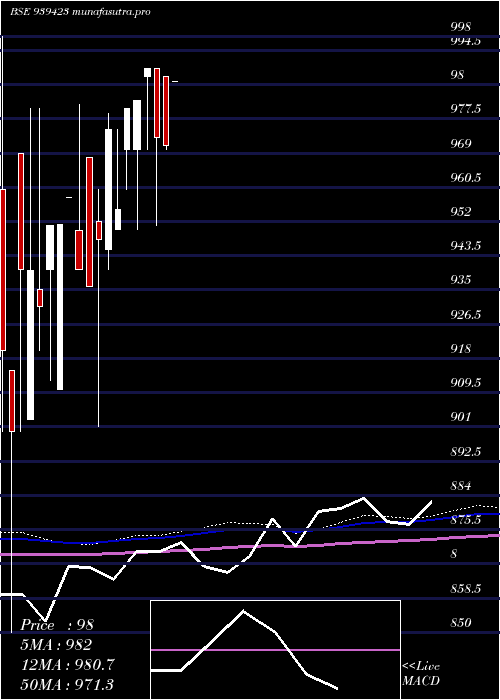Click the 977.5 price axis label
This screenshot has width=500, height=700.
(465, 109)
